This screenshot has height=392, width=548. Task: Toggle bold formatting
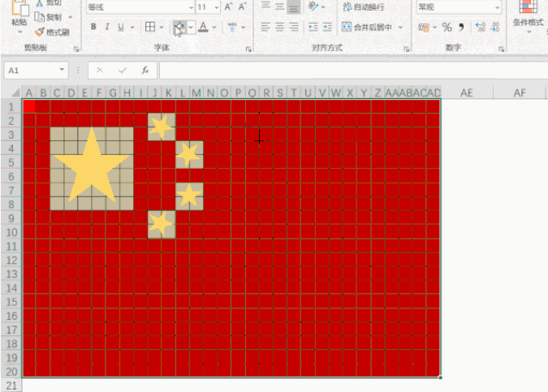[93, 27]
